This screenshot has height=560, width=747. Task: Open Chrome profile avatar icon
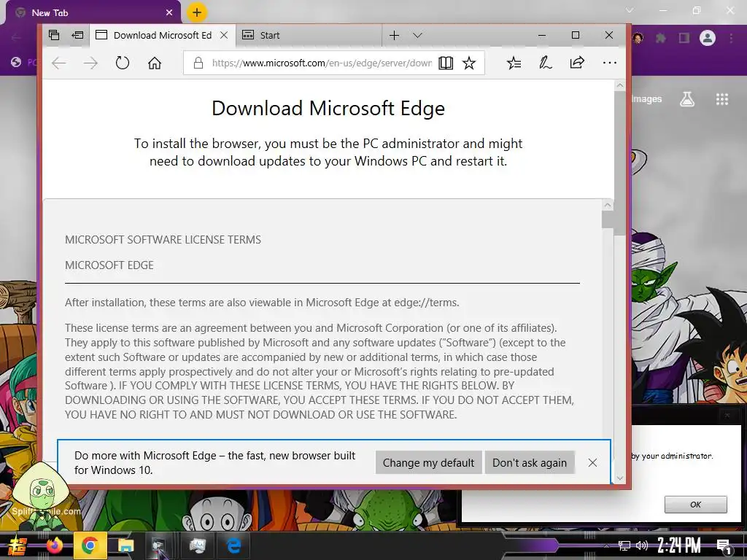pos(708,38)
